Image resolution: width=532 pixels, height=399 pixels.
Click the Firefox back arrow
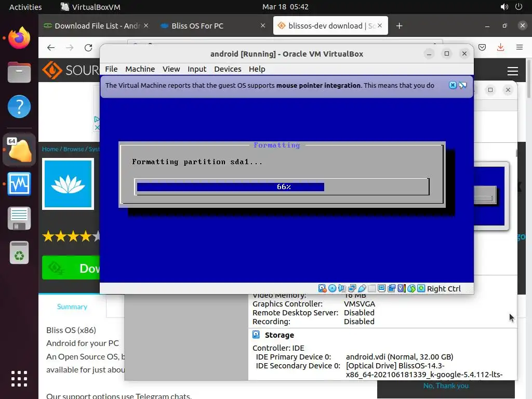click(x=51, y=47)
